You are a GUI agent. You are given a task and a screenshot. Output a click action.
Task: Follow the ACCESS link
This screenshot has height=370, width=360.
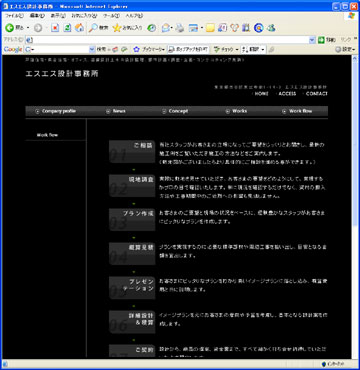(x=287, y=94)
